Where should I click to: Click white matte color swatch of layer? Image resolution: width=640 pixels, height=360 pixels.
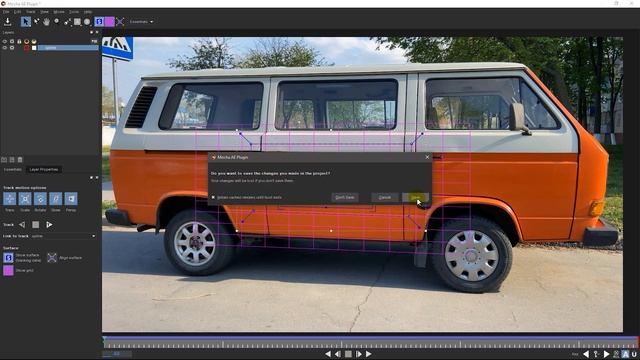(x=34, y=48)
